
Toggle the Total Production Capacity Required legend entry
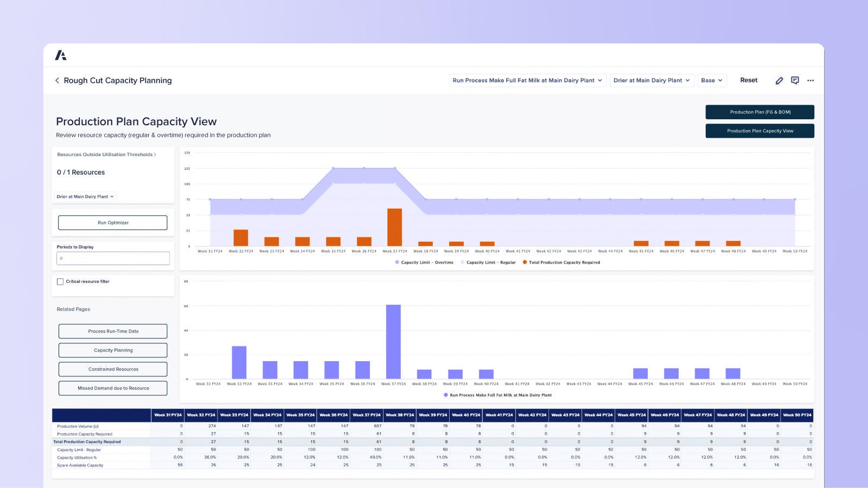pos(561,262)
